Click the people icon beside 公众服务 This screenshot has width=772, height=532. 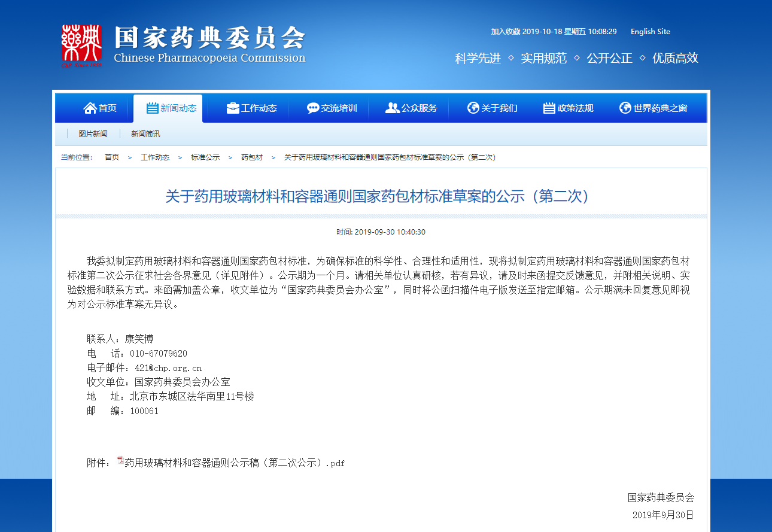pyautogui.click(x=393, y=108)
